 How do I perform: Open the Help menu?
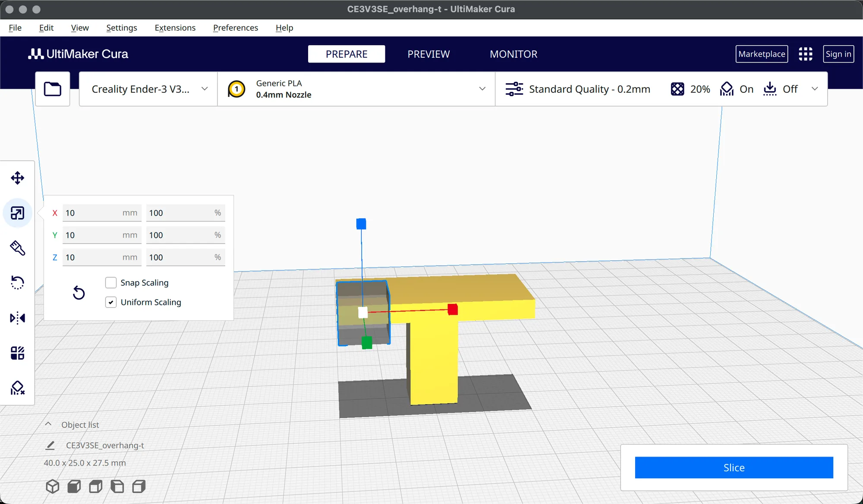coord(284,28)
